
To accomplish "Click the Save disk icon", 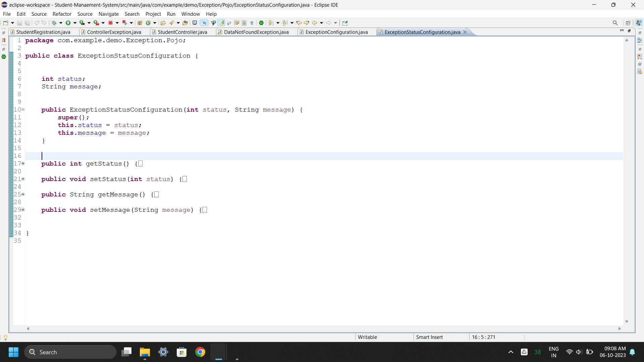I will (19, 23).
